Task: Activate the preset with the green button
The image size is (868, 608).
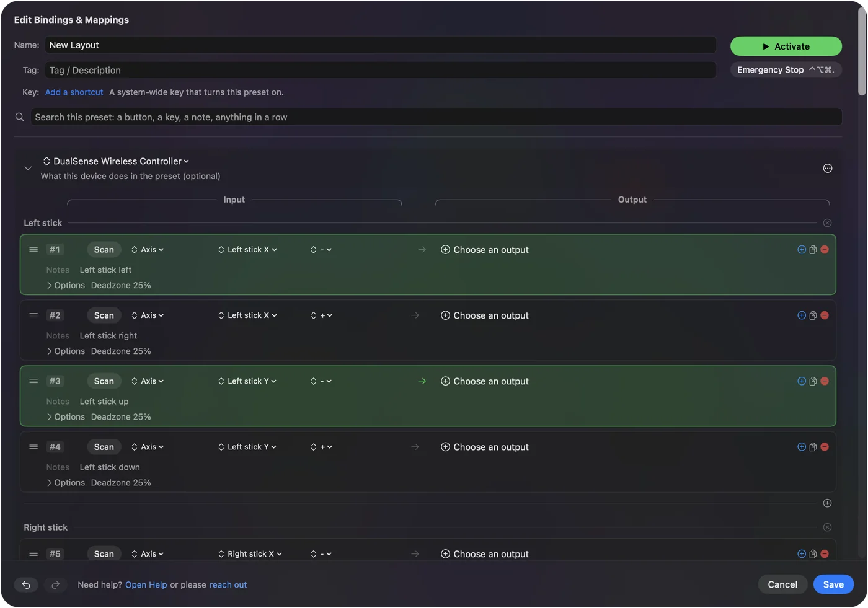Action: click(x=786, y=46)
